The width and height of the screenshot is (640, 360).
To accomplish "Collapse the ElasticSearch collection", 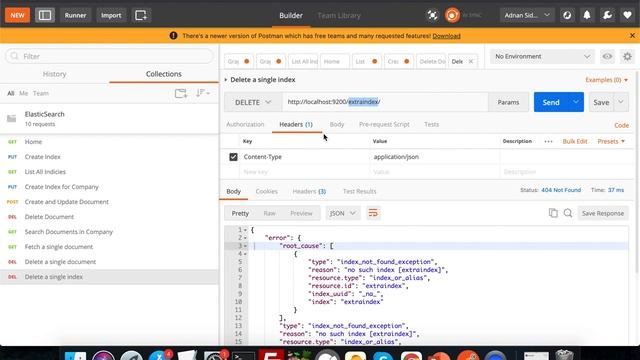I will click(x=109, y=118).
